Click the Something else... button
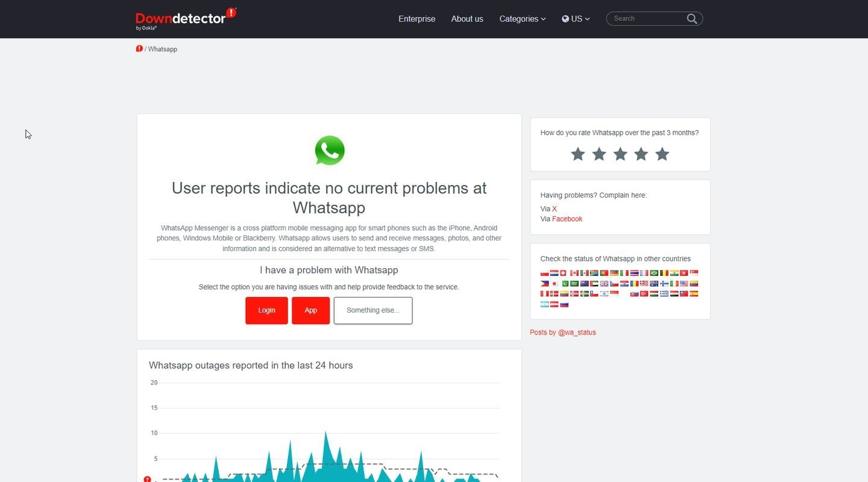The height and width of the screenshot is (482, 868). [373, 310]
